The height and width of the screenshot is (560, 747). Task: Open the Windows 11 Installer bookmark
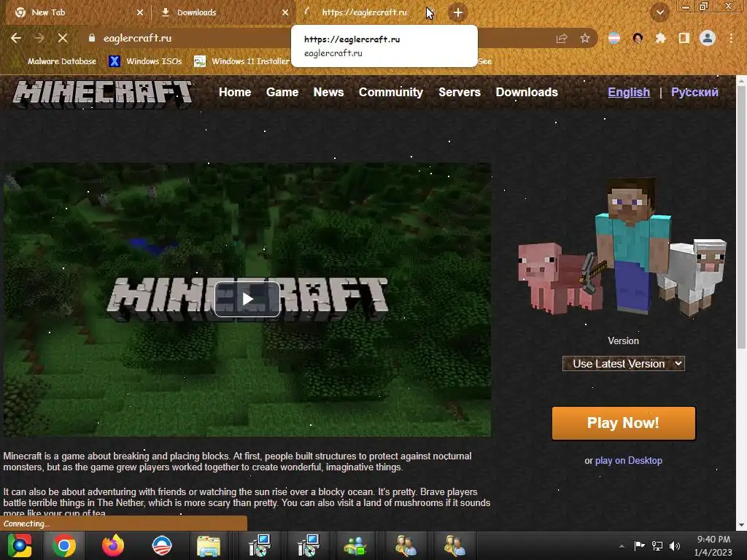coord(242,61)
